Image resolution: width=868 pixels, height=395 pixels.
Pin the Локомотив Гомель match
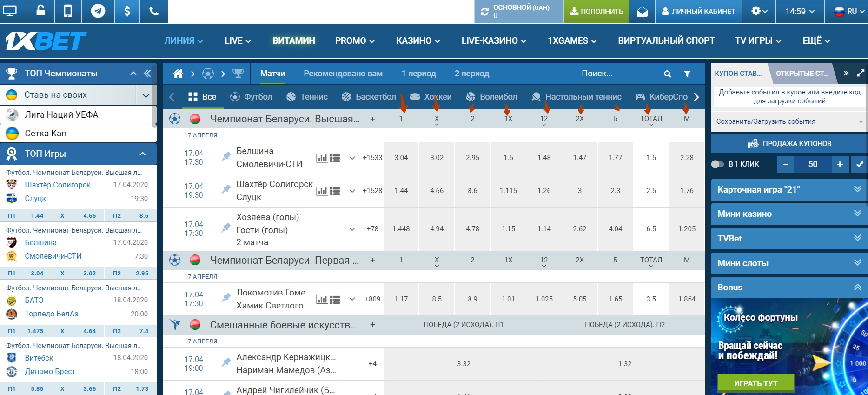click(x=226, y=298)
